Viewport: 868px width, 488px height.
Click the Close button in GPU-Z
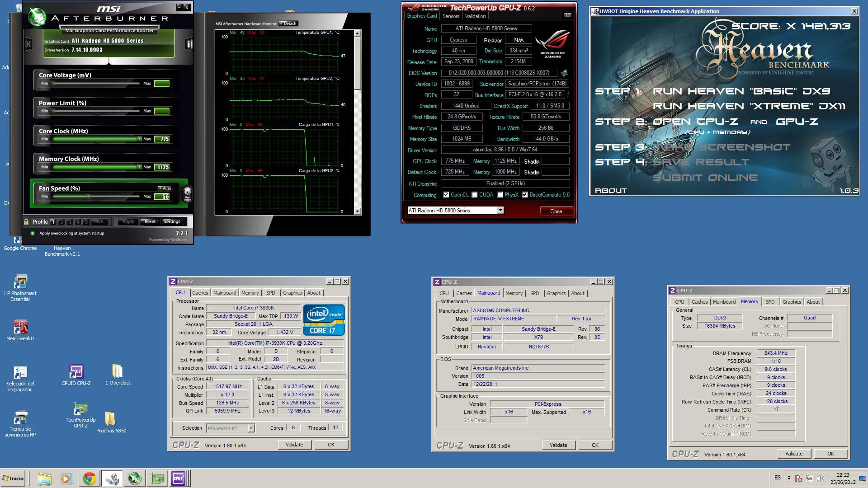pos(556,211)
